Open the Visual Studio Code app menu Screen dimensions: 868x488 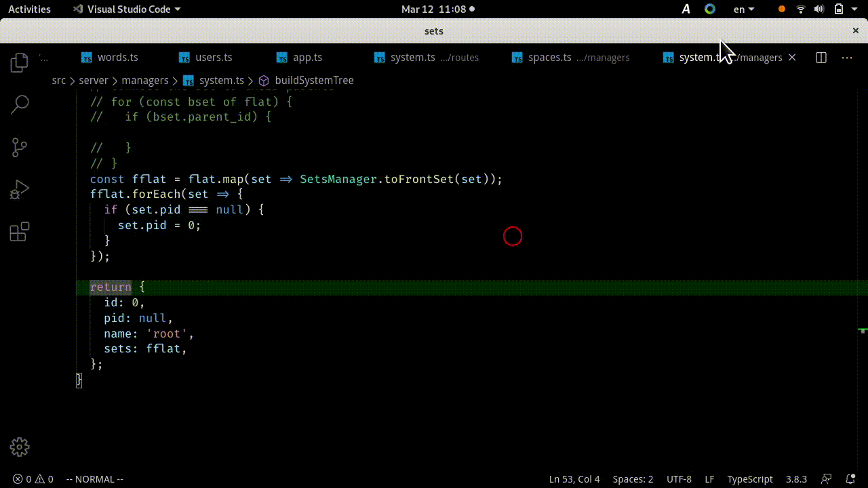[126, 9]
